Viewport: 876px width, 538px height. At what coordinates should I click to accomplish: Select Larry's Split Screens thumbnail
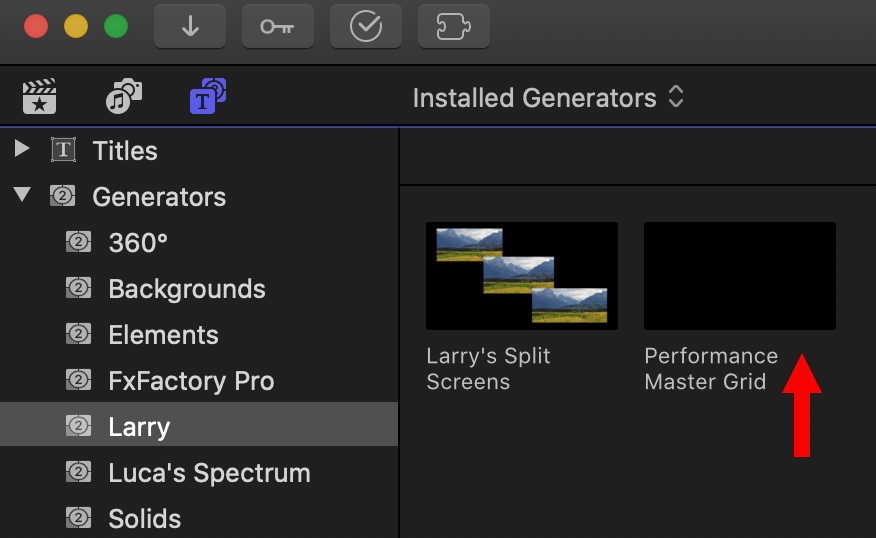coord(522,276)
